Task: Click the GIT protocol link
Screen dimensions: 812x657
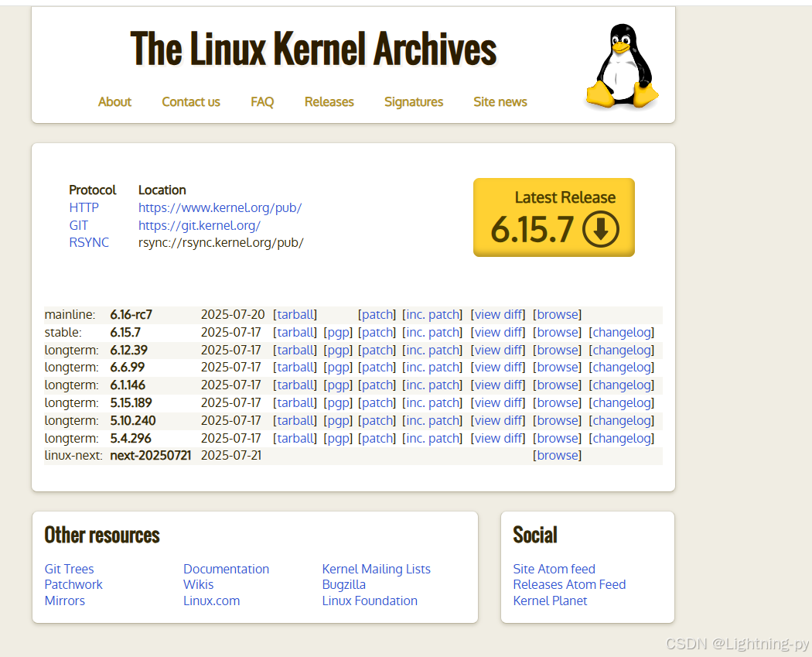Action: 79,225
